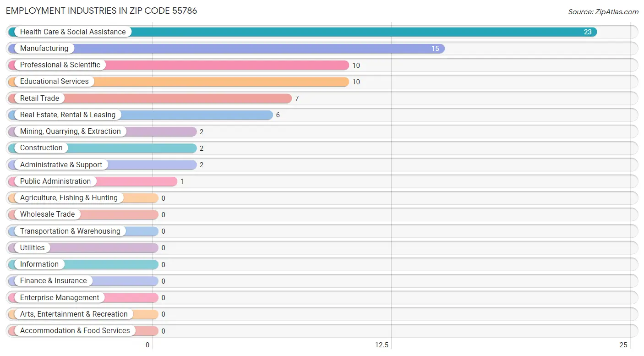Click value 15 on Manufacturing bar
Image resolution: width=644 pixels, height=356 pixels.
(x=435, y=49)
